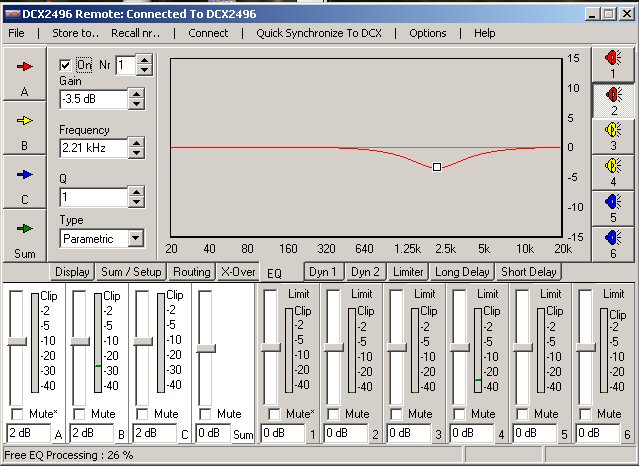Click output 4 gain fader handle
The width and height of the screenshot is (639, 466).
pyautogui.click(x=460, y=347)
